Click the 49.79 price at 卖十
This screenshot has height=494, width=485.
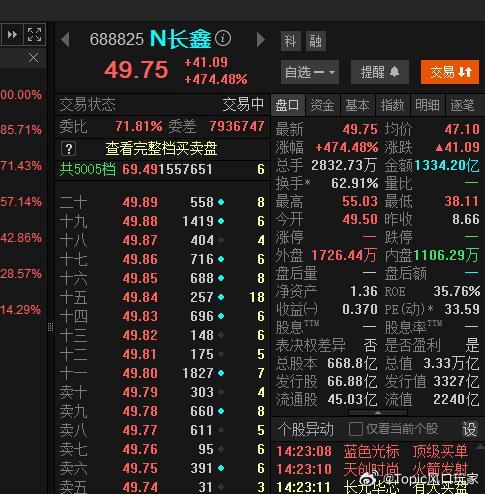[140, 392]
